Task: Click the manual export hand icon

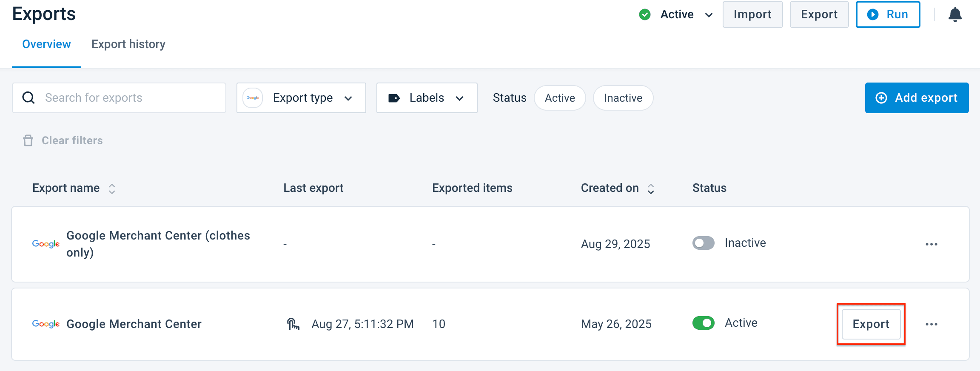Action: 293,324
